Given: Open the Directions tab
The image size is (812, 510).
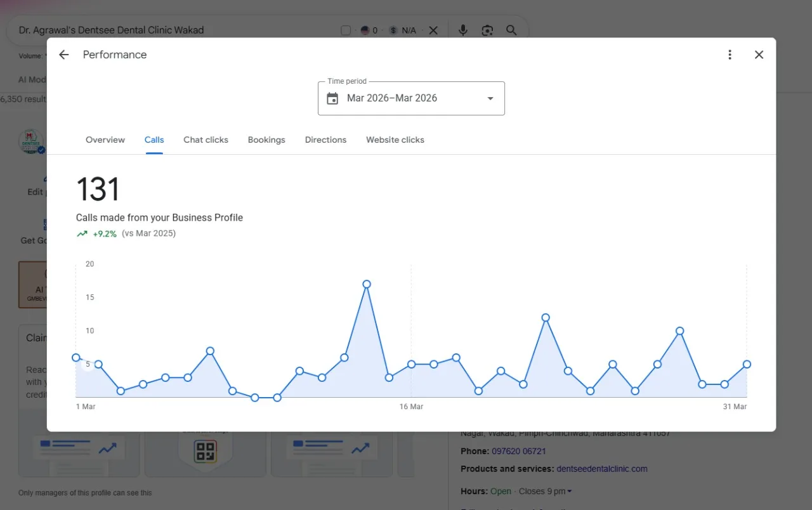Looking at the screenshot, I should (325, 140).
